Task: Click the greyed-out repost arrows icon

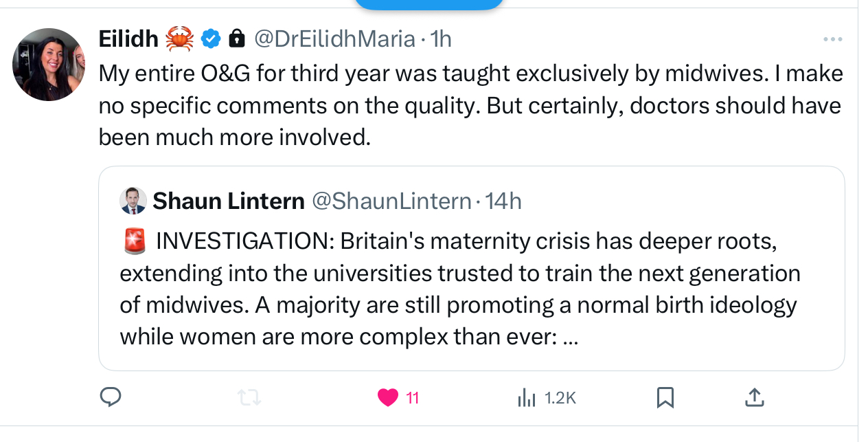Action: (x=249, y=397)
